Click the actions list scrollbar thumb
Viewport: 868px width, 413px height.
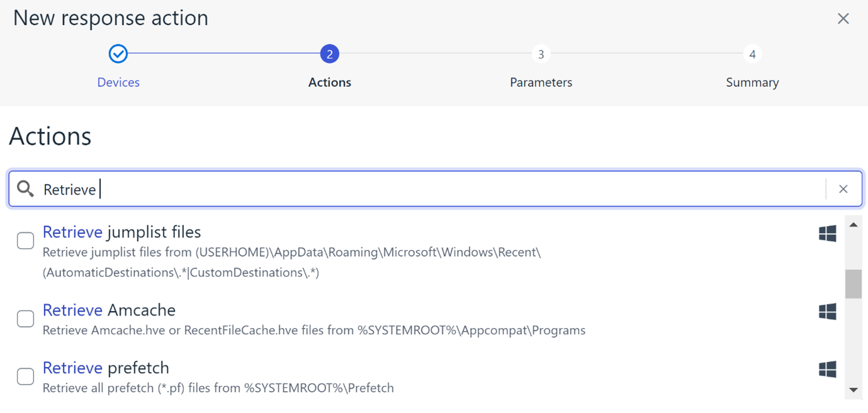click(x=854, y=284)
